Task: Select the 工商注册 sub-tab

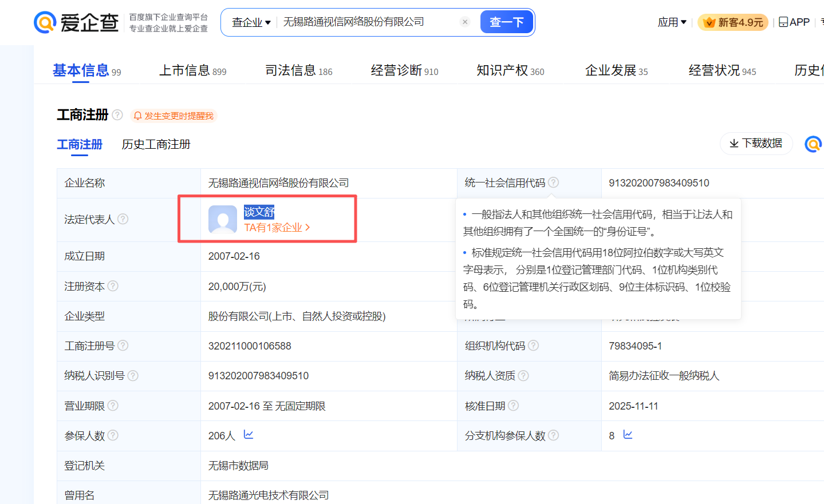Action: 80,144
